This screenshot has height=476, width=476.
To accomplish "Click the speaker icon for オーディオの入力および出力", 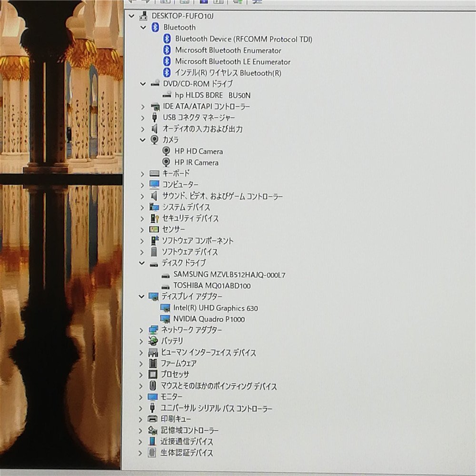I will (155, 129).
